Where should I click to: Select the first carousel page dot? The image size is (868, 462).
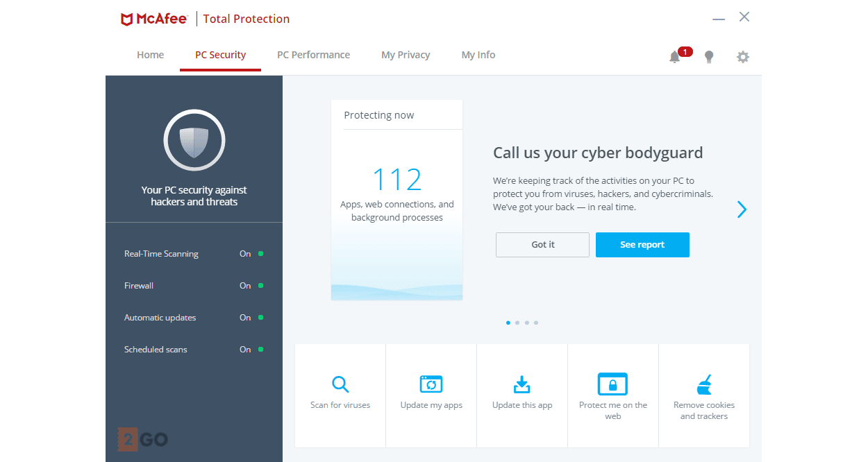508,323
